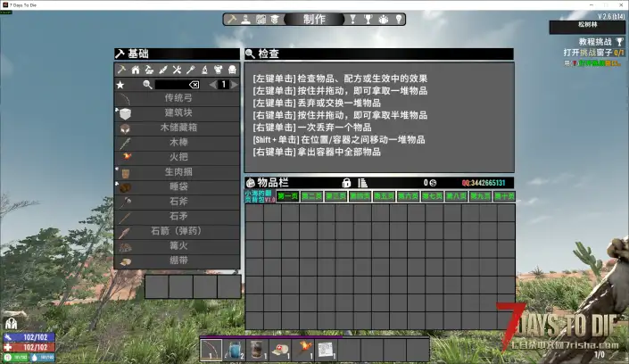Screen dimensions: 629x364
Task: Select the Tools crossed wrench category
Action: click(x=177, y=70)
